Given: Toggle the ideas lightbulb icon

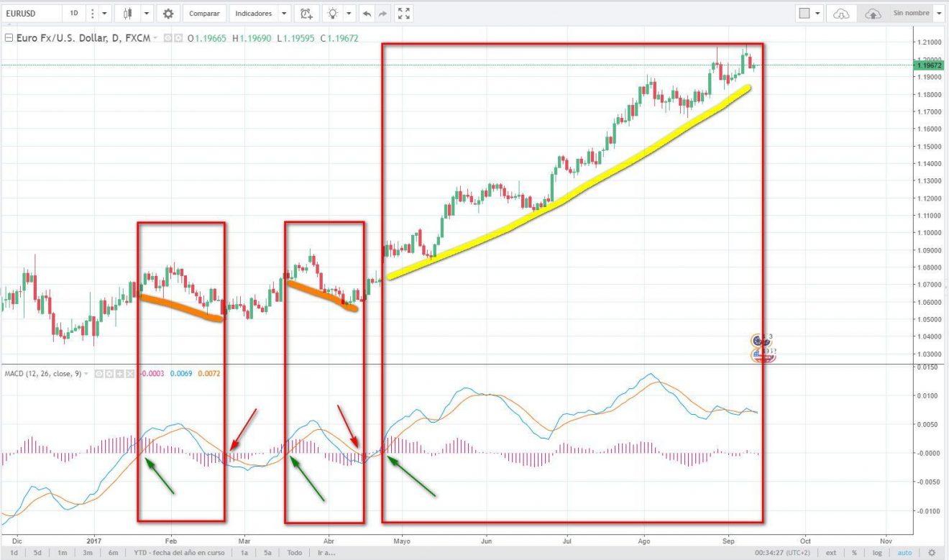Looking at the screenshot, I should 333,13.
